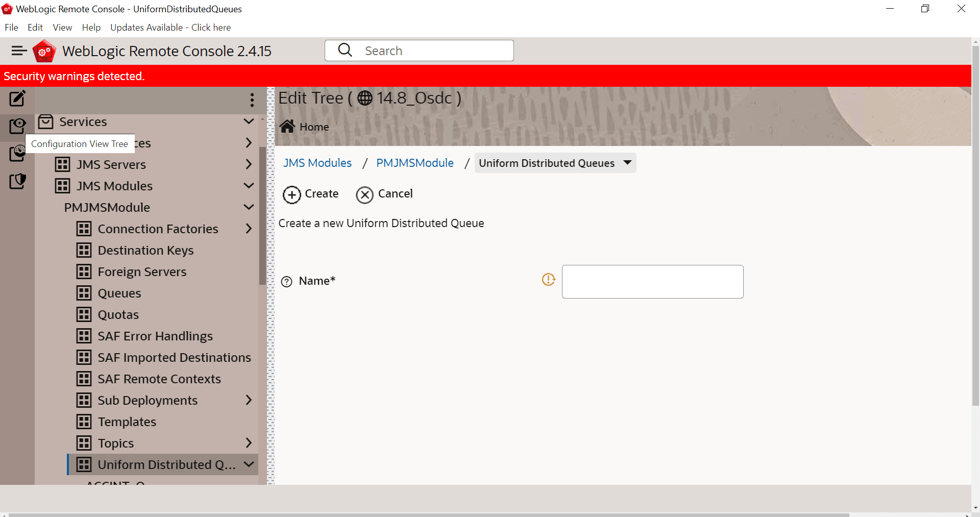
Task: Click the SAF Remote Contexts grid icon
Action: tap(84, 379)
